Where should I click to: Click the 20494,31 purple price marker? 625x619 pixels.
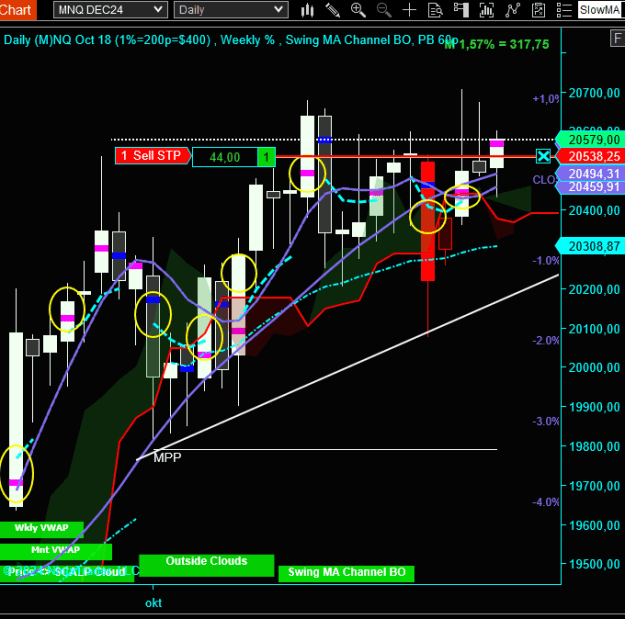coord(592,174)
